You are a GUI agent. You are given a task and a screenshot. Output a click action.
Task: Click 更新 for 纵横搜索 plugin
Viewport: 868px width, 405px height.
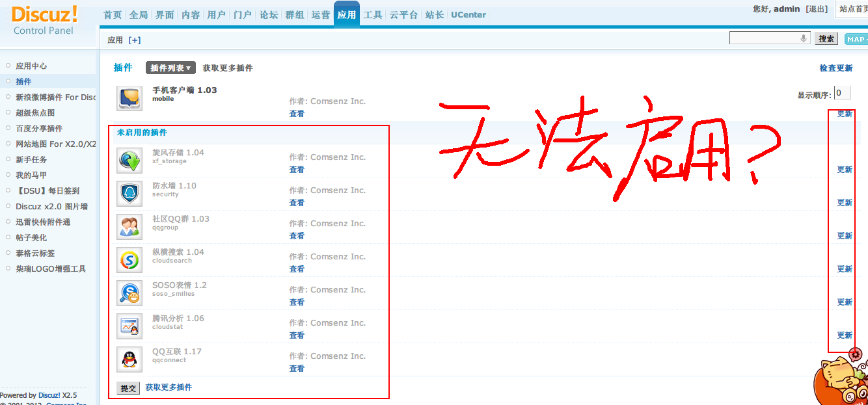845,269
